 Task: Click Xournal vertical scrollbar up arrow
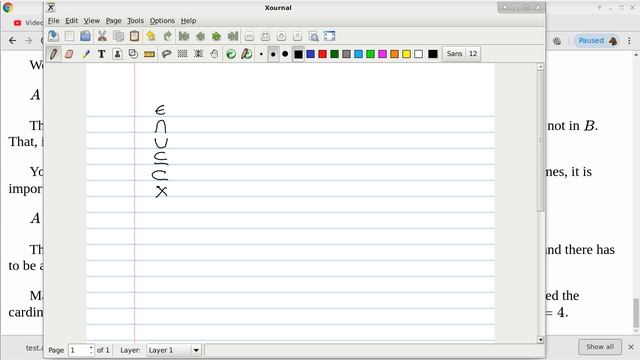coord(541,67)
